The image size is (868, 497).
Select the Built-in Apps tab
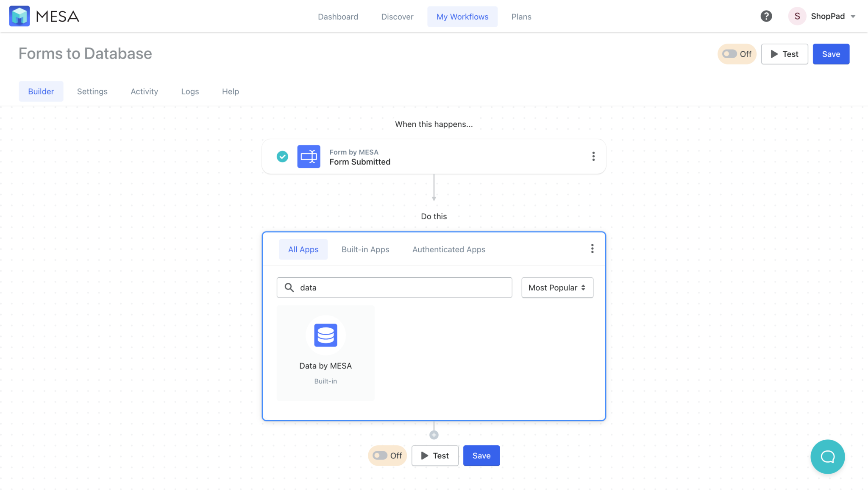(x=365, y=249)
